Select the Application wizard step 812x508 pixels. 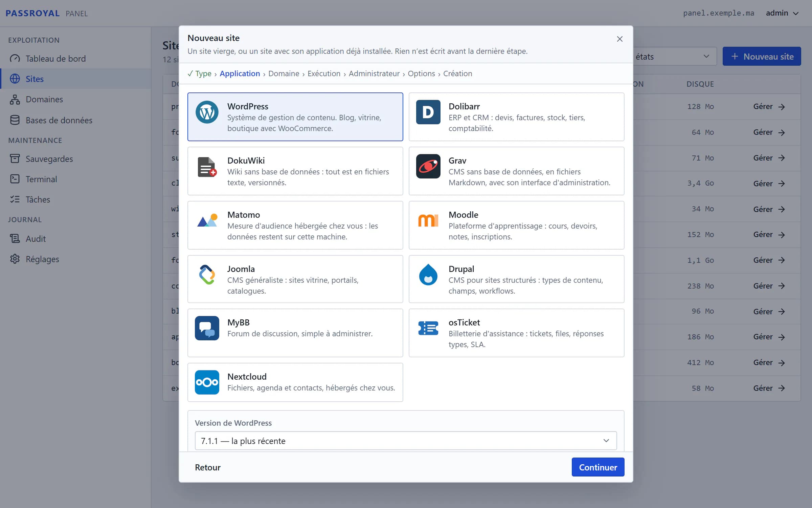click(240, 73)
